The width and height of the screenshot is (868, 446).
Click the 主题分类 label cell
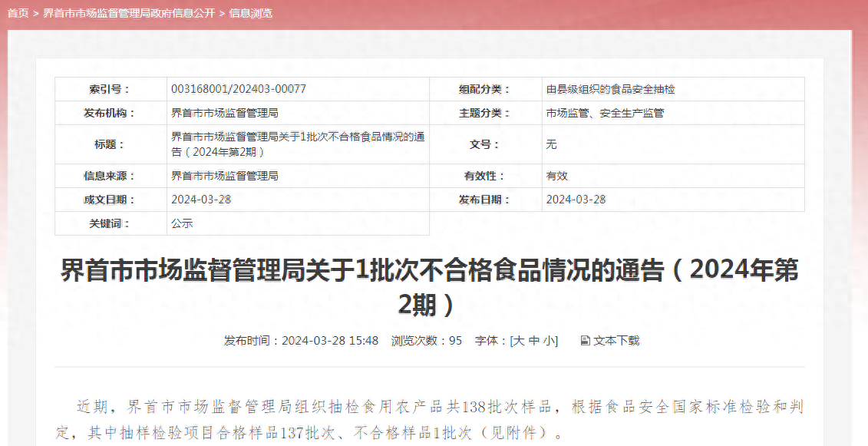(486, 113)
